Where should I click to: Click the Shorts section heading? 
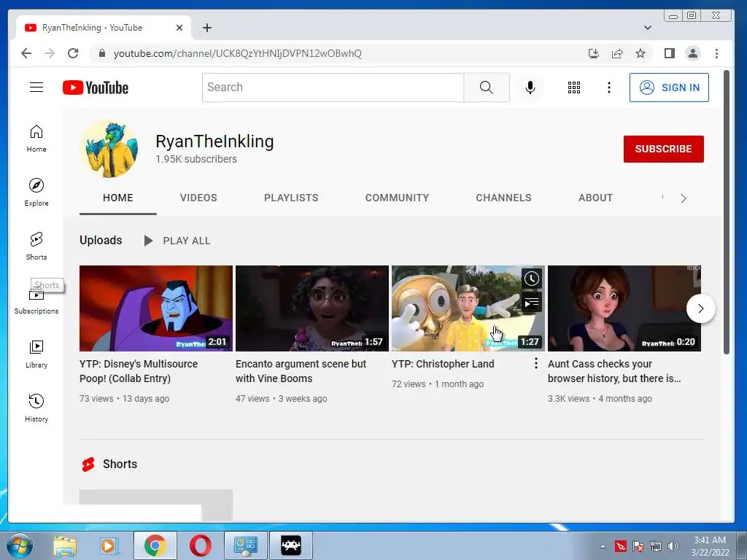120,464
